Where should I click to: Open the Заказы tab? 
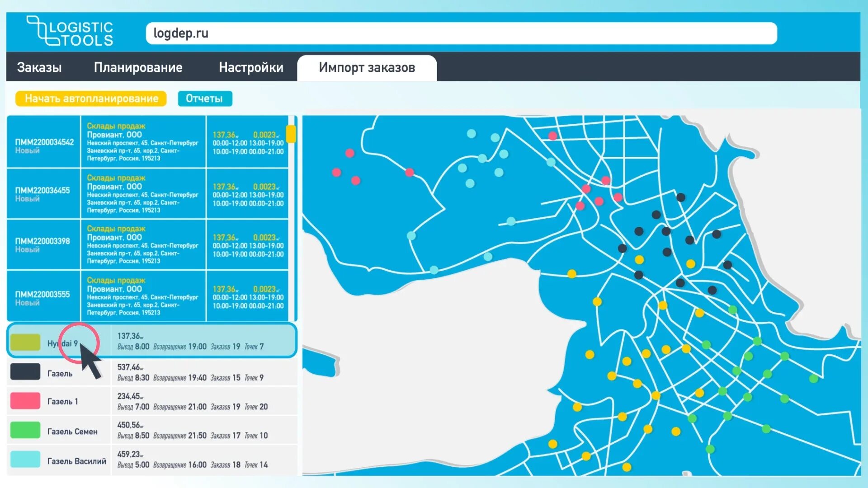click(x=39, y=67)
